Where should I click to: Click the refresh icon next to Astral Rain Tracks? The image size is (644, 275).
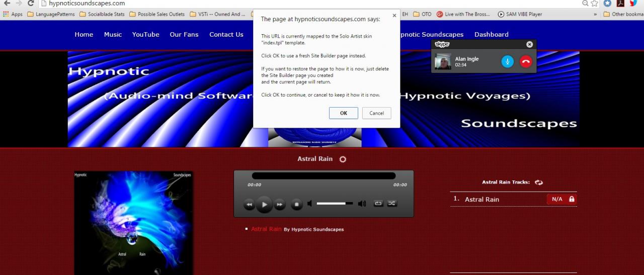pyautogui.click(x=539, y=182)
